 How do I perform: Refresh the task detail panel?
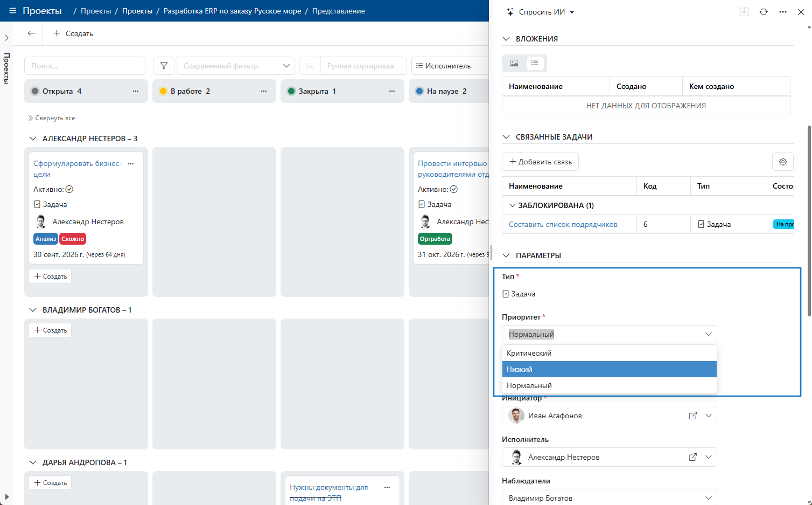(x=764, y=12)
